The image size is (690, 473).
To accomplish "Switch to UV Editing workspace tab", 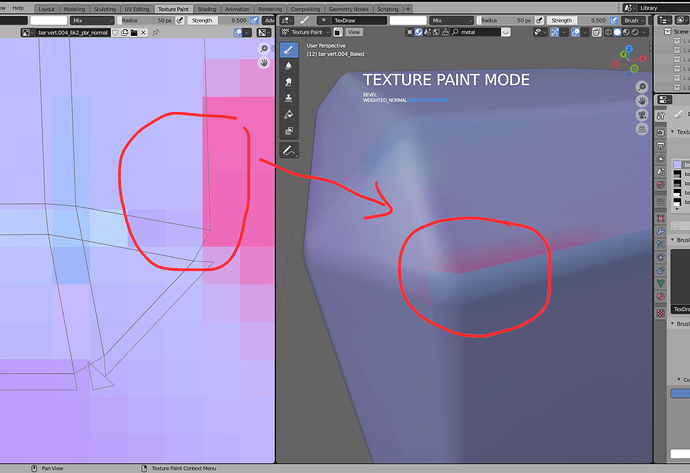I will click(x=137, y=9).
